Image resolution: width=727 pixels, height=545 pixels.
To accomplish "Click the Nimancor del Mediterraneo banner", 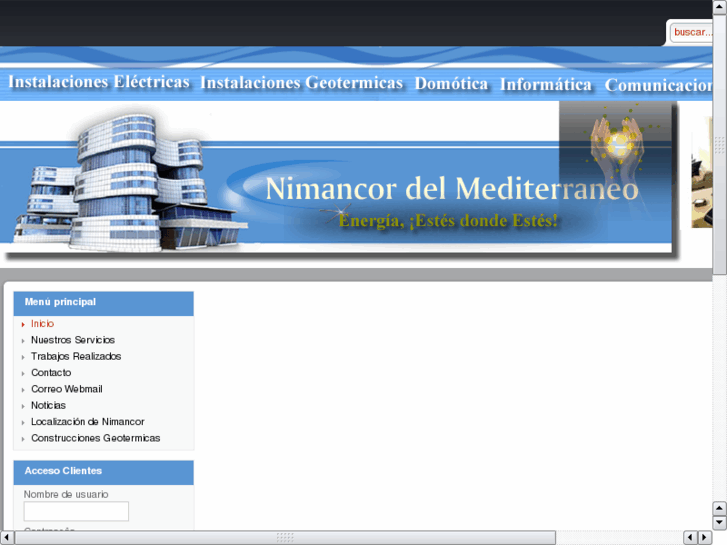I will (452, 189).
